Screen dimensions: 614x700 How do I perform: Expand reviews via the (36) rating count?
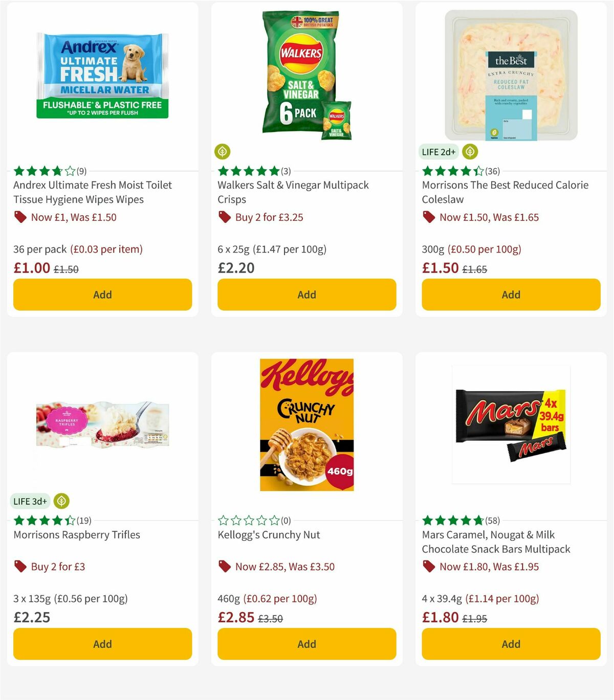492,172
